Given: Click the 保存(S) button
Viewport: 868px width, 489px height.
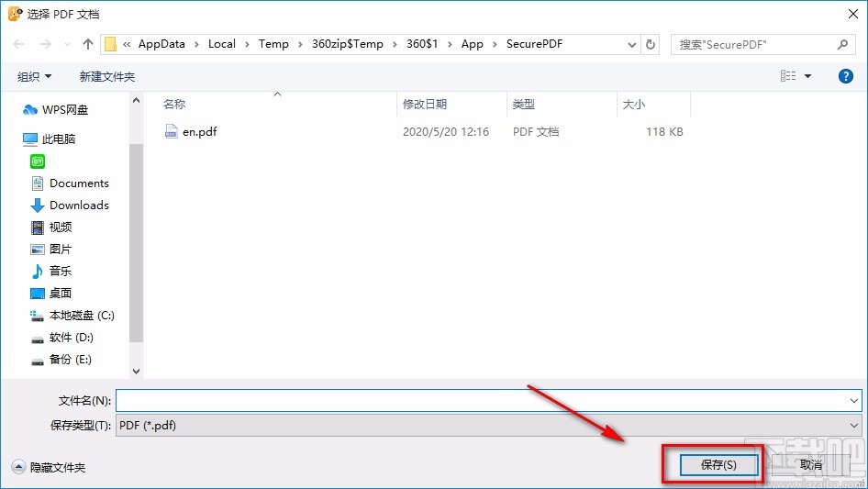Looking at the screenshot, I should click(718, 464).
